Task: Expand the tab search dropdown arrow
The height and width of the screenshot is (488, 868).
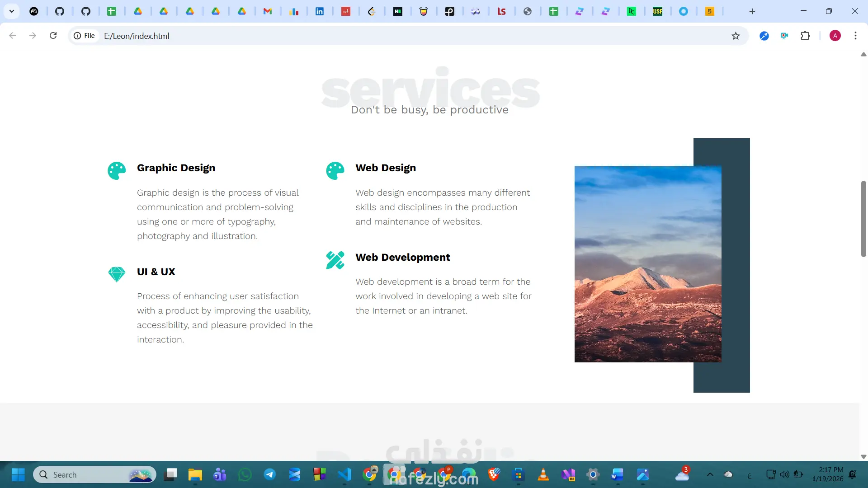Action: coord(12,11)
